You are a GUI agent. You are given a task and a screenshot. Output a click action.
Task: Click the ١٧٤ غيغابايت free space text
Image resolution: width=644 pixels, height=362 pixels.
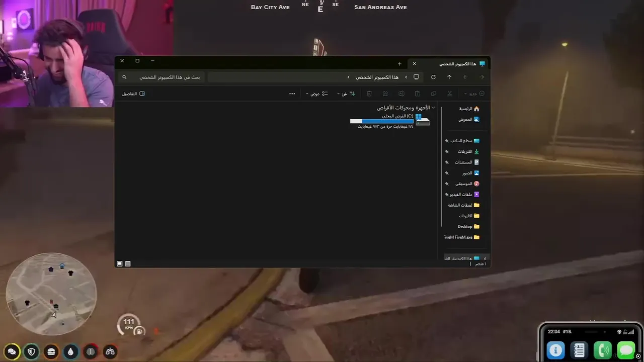pos(385,127)
